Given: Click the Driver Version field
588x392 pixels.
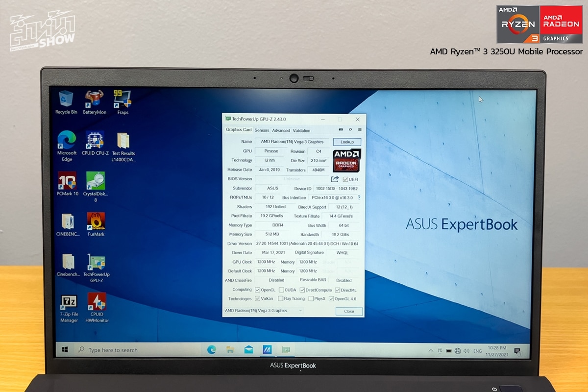Looking at the screenshot, I should tap(307, 244).
